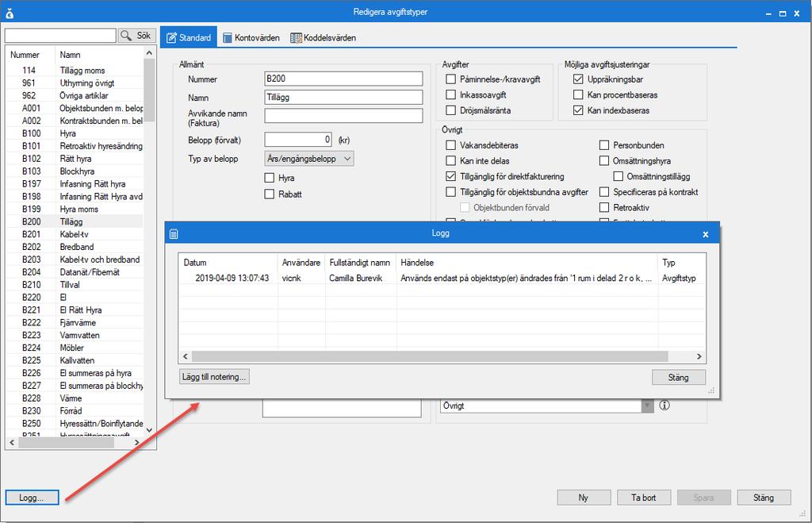Toggle the Påminnelse-/kravavgift checkbox

coord(451,79)
